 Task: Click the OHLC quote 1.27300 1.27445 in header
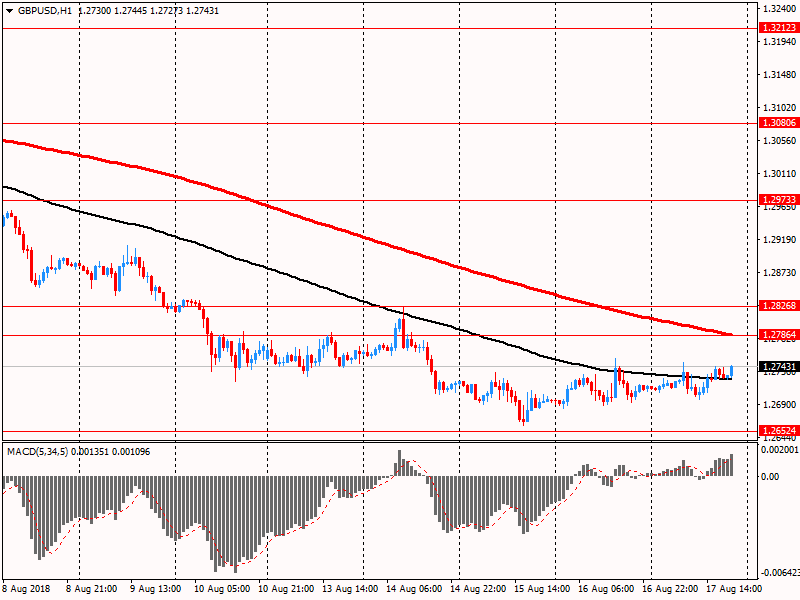(112, 11)
